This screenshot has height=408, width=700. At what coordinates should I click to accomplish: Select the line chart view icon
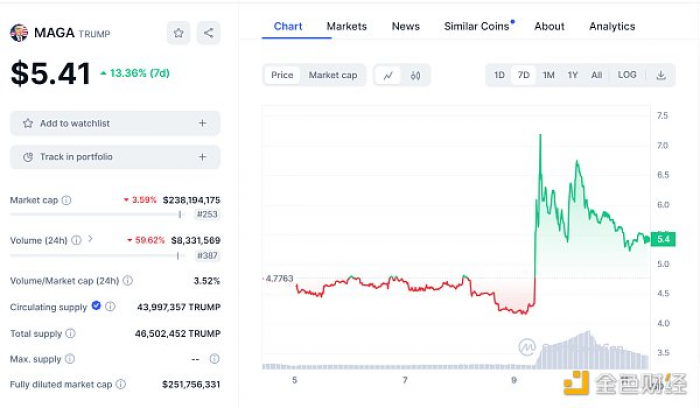388,75
